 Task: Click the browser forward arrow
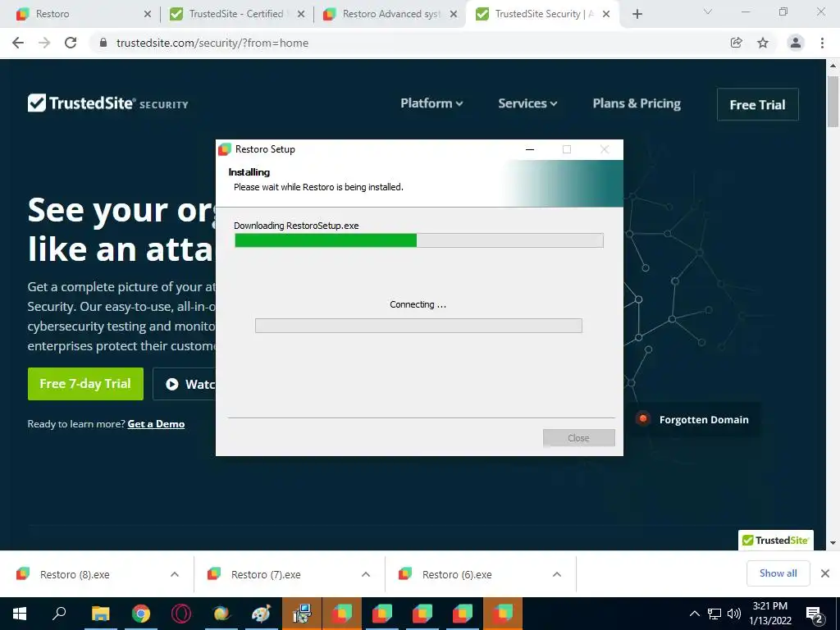[44, 43]
